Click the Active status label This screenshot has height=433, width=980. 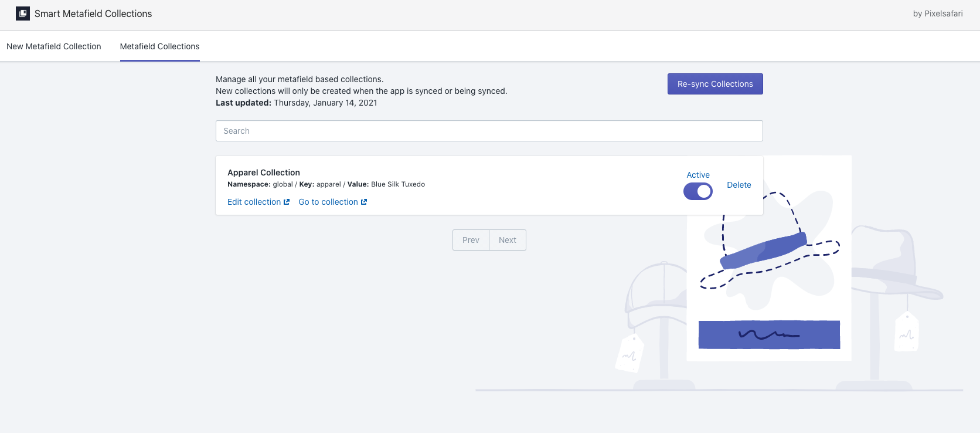(x=697, y=175)
